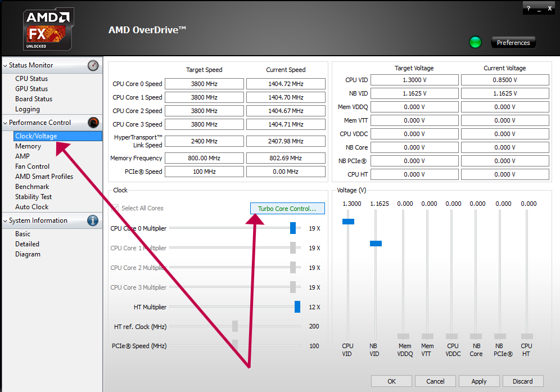Click the AMD FX Unlocked logo
Image resolution: width=560 pixels, height=392 pixels.
48,29
